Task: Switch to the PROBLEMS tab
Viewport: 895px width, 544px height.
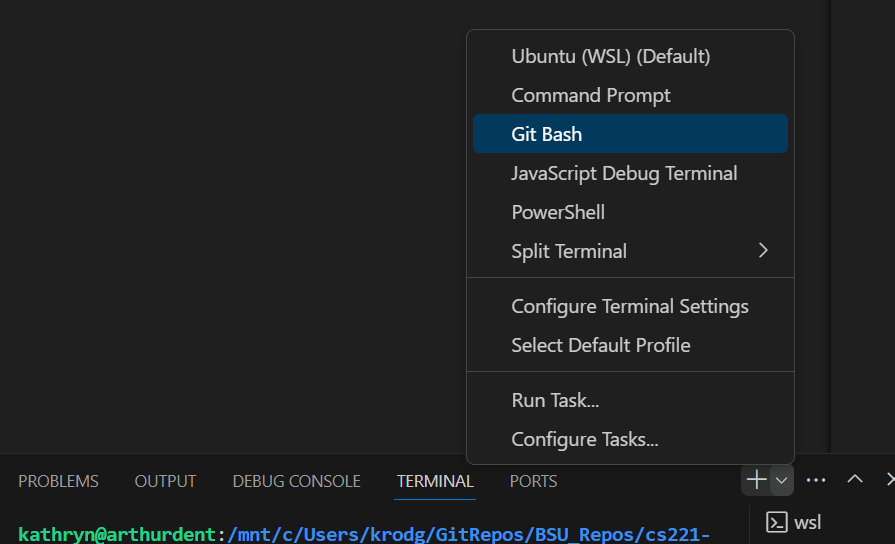Action: coord(58,481)
